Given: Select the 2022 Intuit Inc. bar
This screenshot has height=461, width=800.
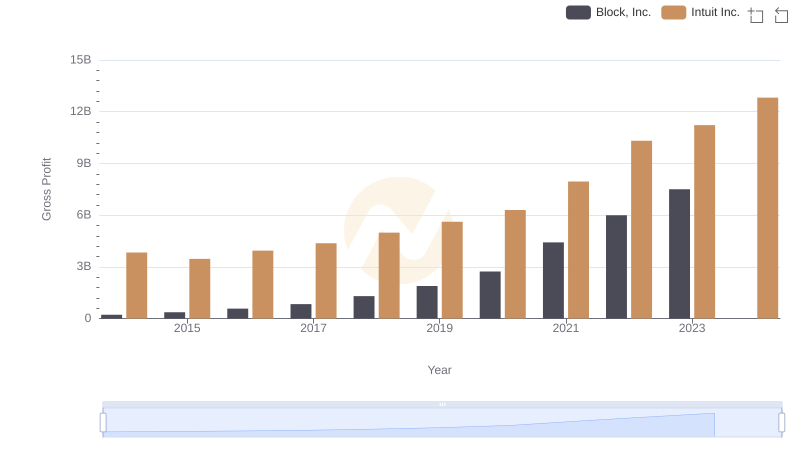Looking at the screenshot, I should 641,229.
